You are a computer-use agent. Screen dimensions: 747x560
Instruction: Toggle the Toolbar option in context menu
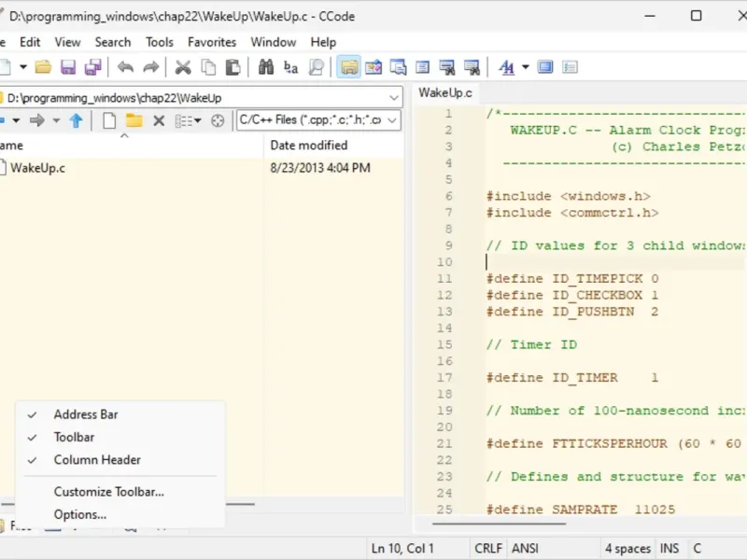click(x=74, y=437)
